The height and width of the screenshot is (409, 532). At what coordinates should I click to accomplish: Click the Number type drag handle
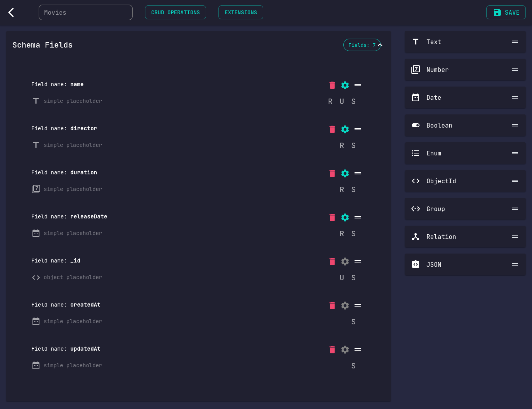[x=515, y=70]
